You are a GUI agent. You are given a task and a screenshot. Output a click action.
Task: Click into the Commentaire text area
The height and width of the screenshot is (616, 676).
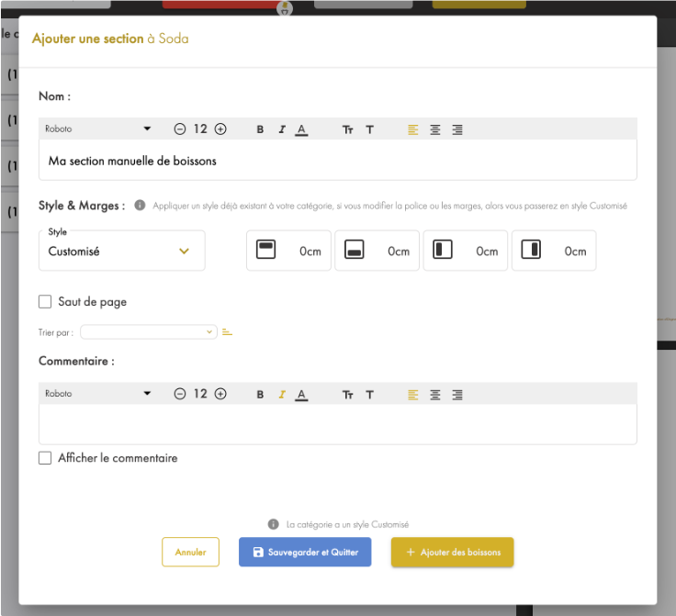[337, 424]
